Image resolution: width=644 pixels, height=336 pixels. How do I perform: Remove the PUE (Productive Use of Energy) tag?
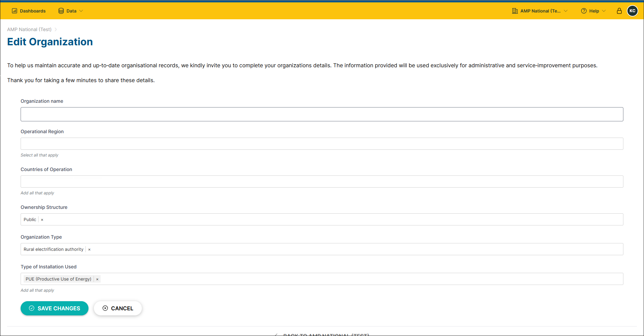[x=97, y=279]
